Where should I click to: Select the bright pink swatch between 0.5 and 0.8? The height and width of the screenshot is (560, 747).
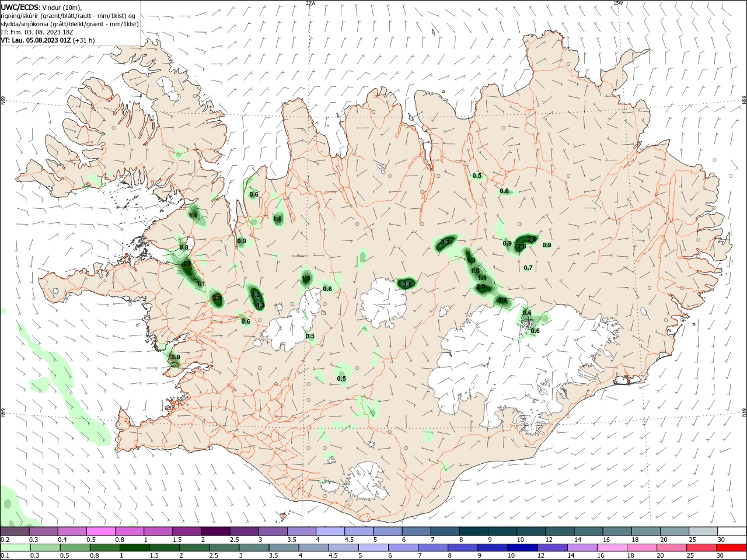click(101, 531)
